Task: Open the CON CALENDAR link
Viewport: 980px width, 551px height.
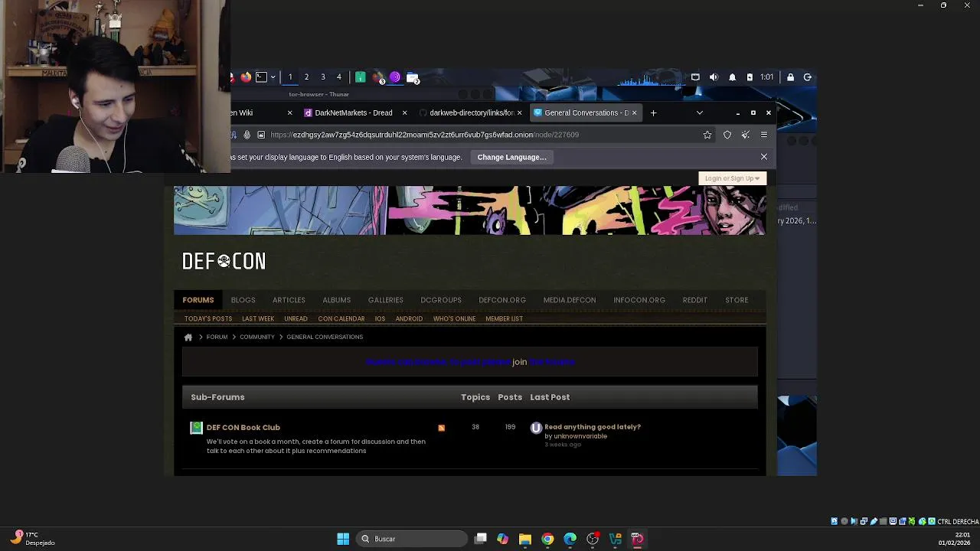Action: click(x=341, y=319)
